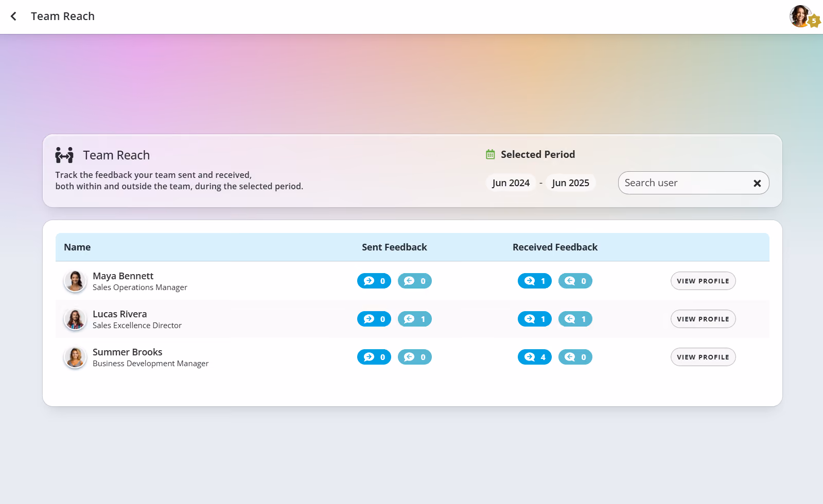Click Summer Brooks's second sent feedback badge
823x504 pixels.
[x=415, y=357]
